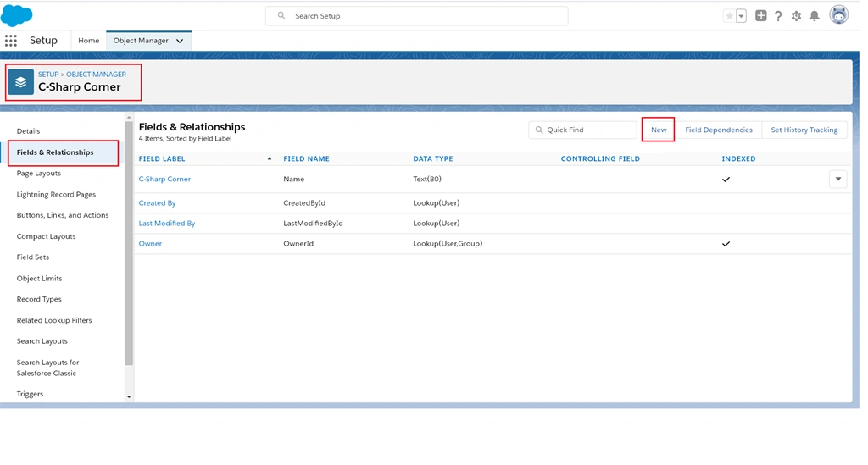Open Compact Layouts in sidebar
The width and height of the screenshot is (868, 465).
click(46, 236)
